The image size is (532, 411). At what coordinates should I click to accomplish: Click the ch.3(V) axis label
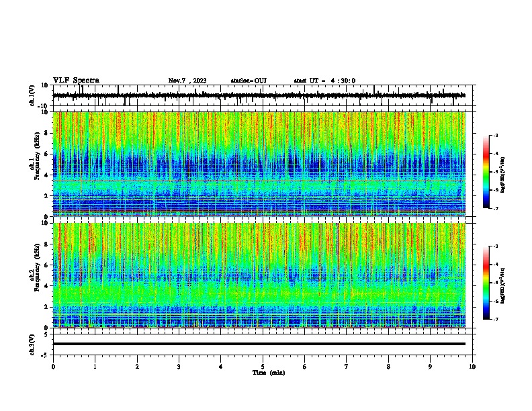32,345
